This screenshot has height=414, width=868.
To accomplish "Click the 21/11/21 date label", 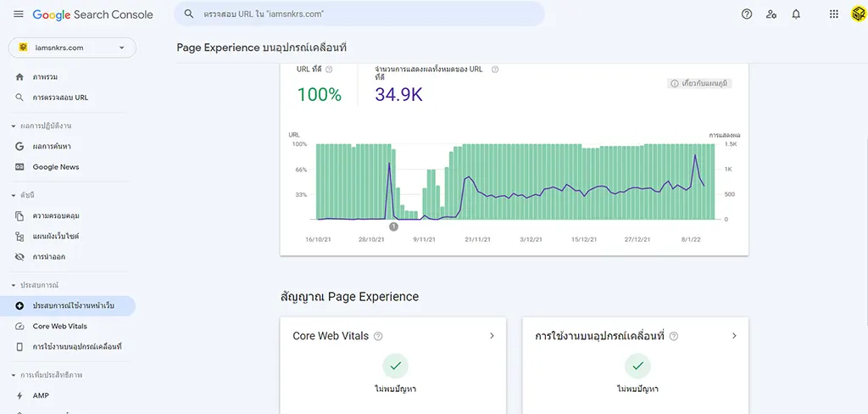I will (x=477, y=239).
